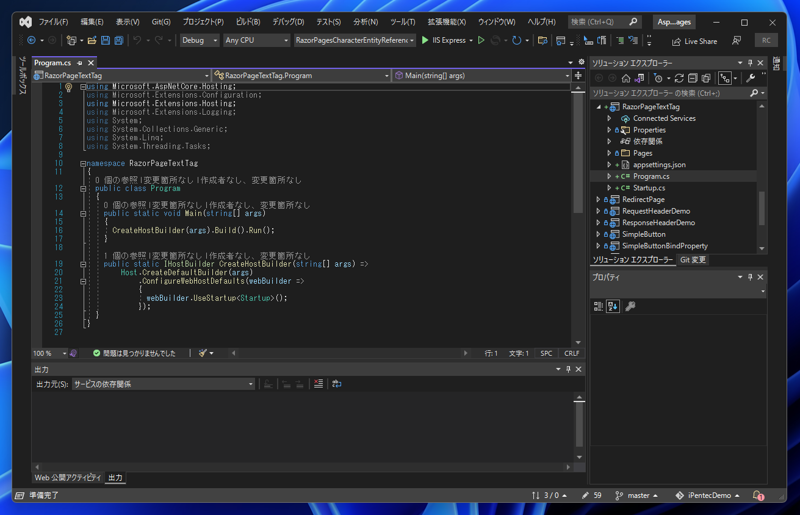Click the Solution Explorer vertical scrollbar thumb
The height and width of the screenshot is (515, 800).
761,208
